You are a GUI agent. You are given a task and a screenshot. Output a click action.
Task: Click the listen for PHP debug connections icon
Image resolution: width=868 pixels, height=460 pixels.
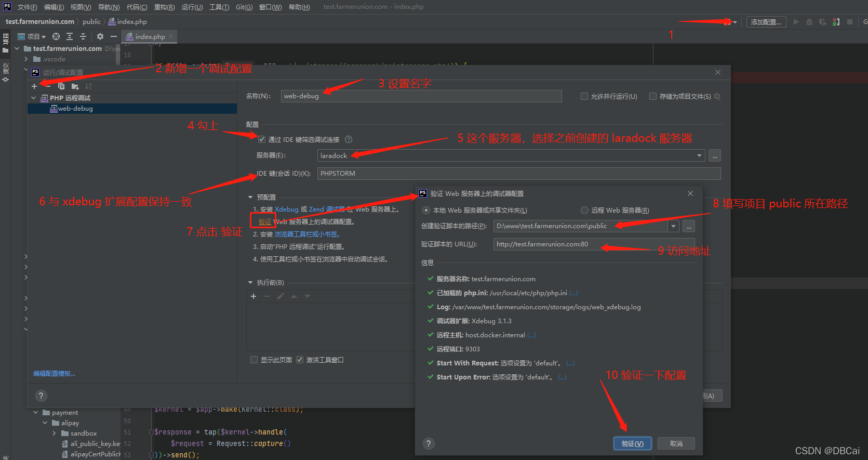[836, 22]
